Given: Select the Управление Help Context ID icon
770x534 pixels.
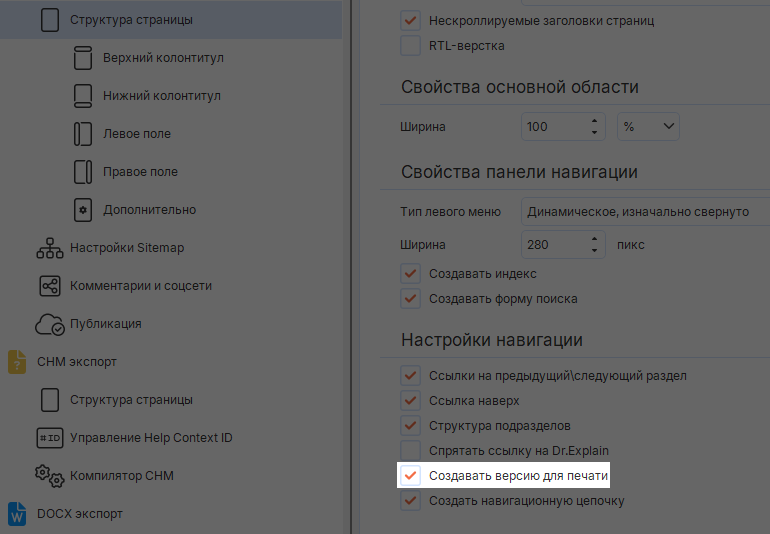Looking at the screenshot, I should click(50, 438).
